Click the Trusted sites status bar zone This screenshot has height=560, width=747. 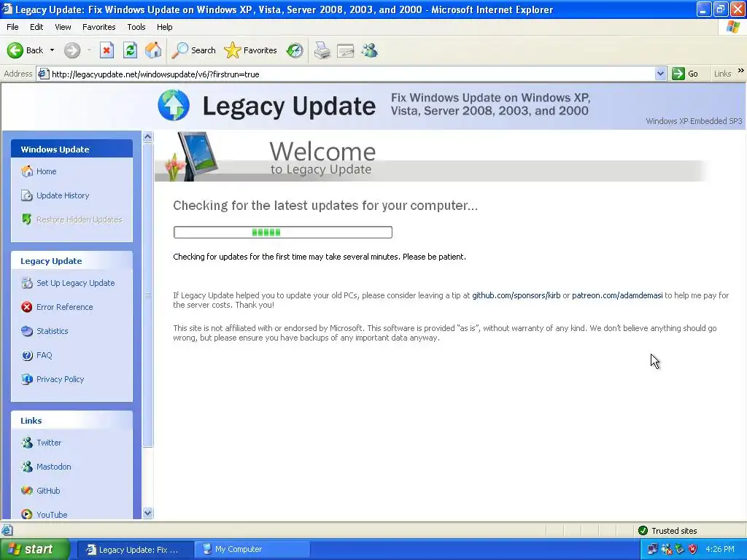[667, 531]
